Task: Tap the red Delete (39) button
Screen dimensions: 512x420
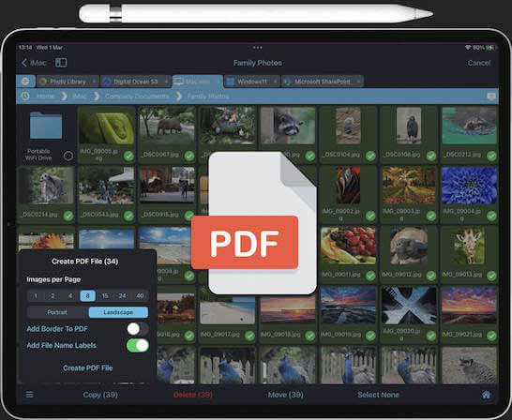Action: tap(192, 395)
